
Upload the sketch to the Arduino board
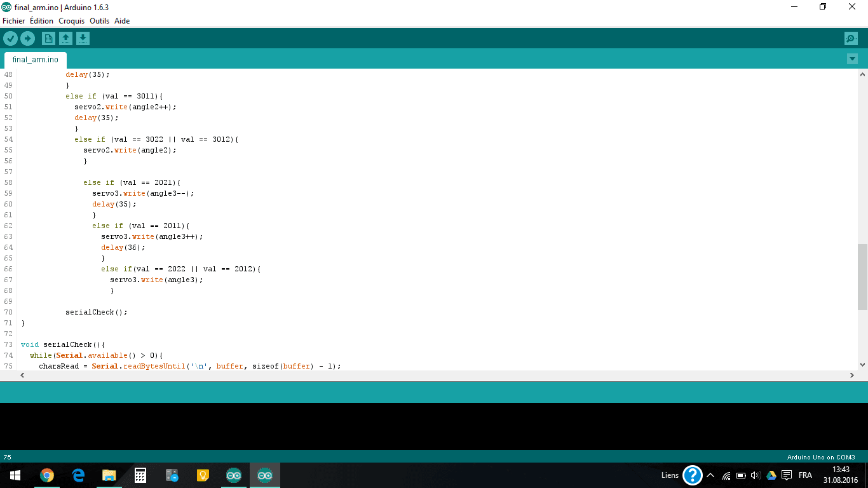coord(27,38)
